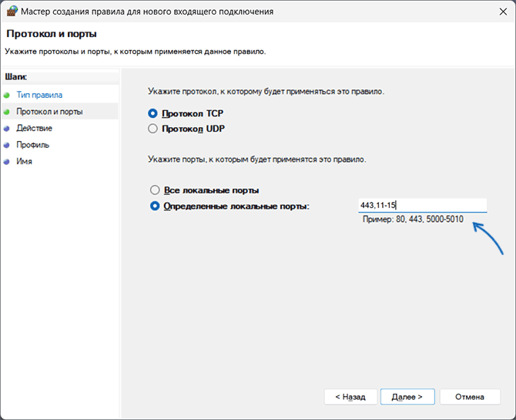Screen dimensions: 516x420
Task: Open the Имя step in sidebar
Action: pyautogui.click(x=25, y=162)
